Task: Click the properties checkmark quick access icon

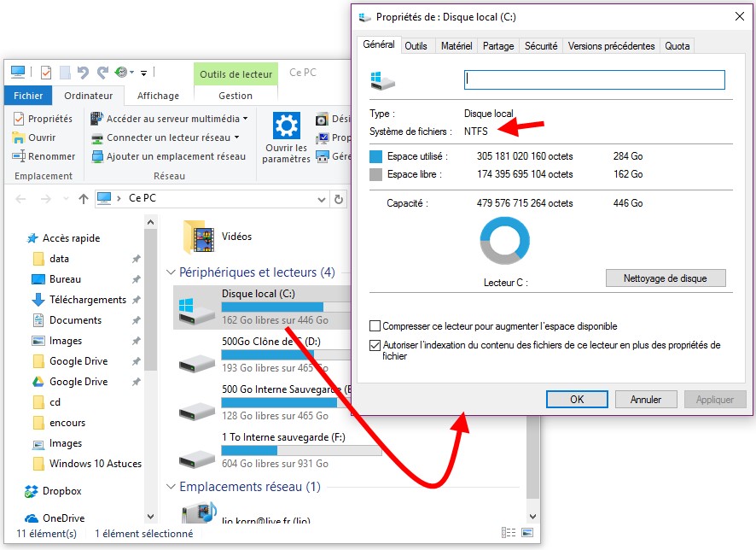Action: point(46,73)
